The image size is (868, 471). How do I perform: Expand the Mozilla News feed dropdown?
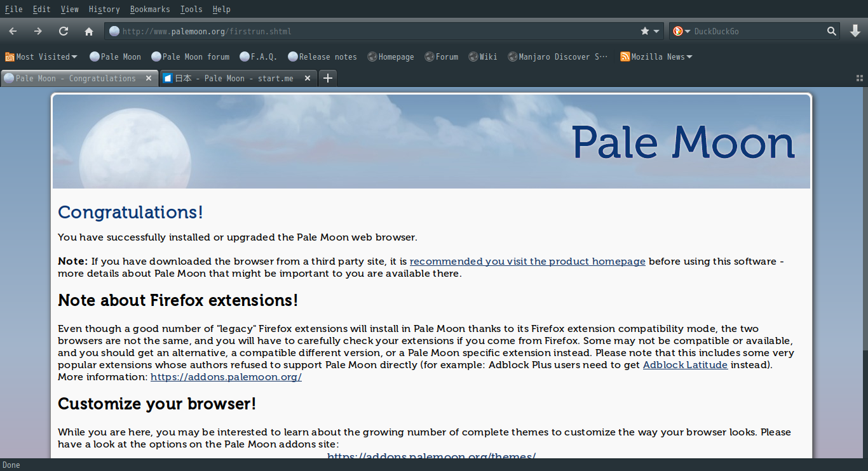(656, 56)
